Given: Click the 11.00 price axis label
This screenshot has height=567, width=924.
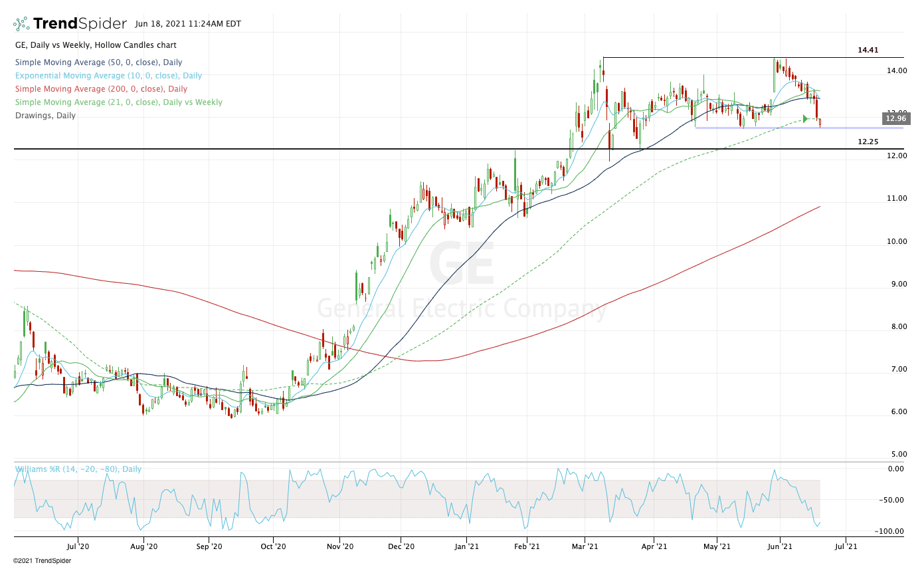Looking at the screenshot, I should [x=896, y=198].
